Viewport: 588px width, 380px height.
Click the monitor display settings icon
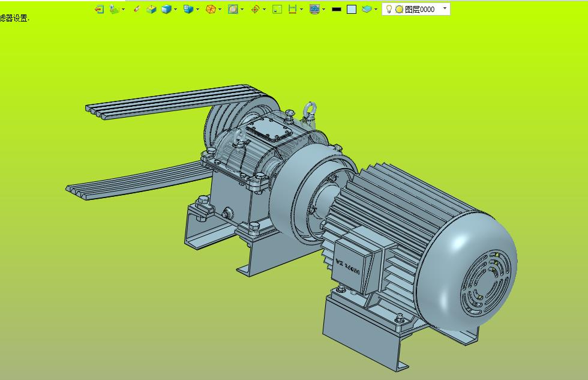tap(314, 9)
